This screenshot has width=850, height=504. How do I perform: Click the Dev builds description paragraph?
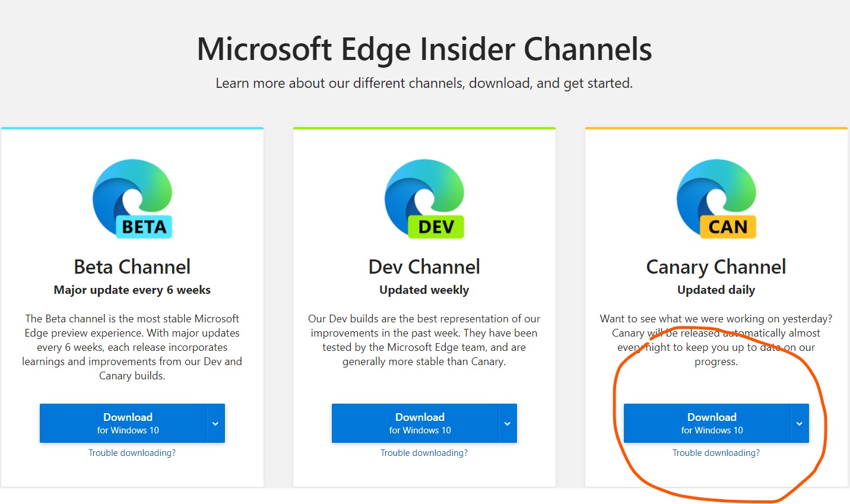pos(424,340)
